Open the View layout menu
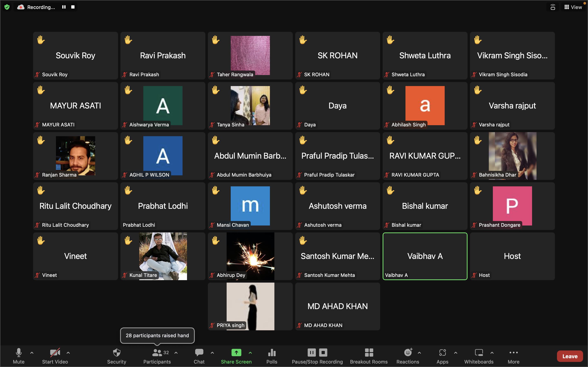This screenshot has width=588, height=367. point(573,7)
